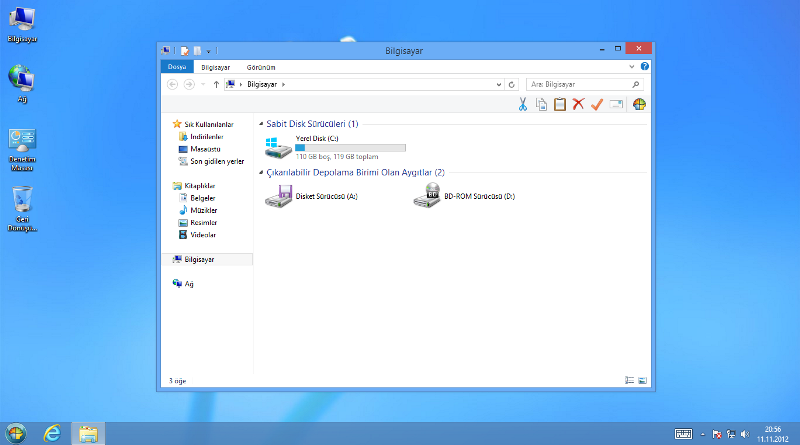Open Denetim Masası desktop icon

22,149
